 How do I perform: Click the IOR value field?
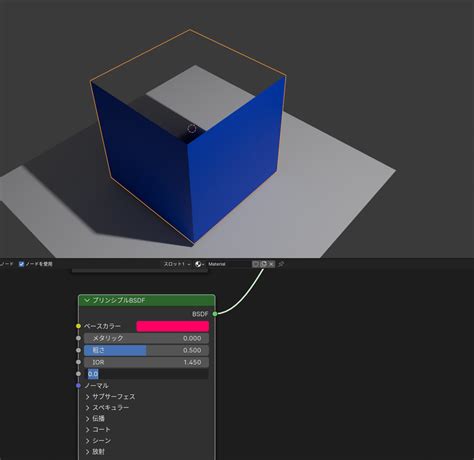tap(146, 362)
